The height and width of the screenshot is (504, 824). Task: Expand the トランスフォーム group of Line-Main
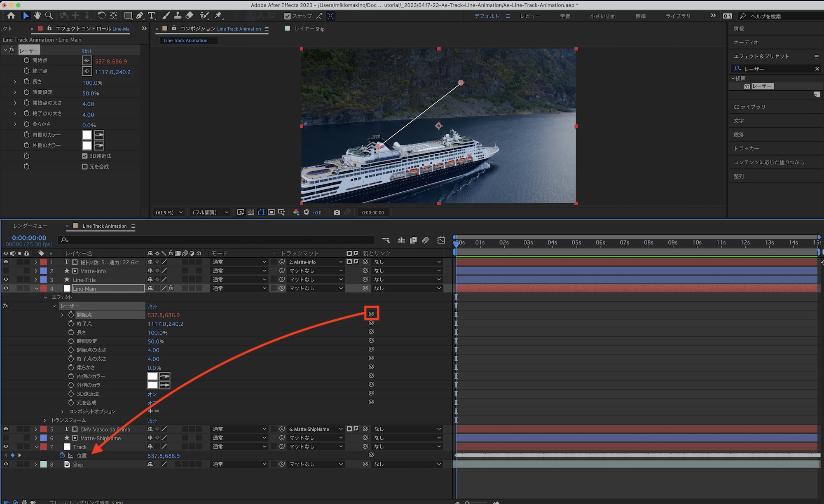click(x=45, y=420)
